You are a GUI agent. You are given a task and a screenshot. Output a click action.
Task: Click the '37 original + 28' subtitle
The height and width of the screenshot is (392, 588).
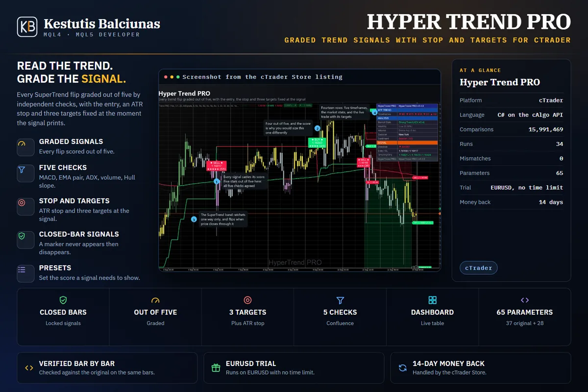(x=524, y=323)
